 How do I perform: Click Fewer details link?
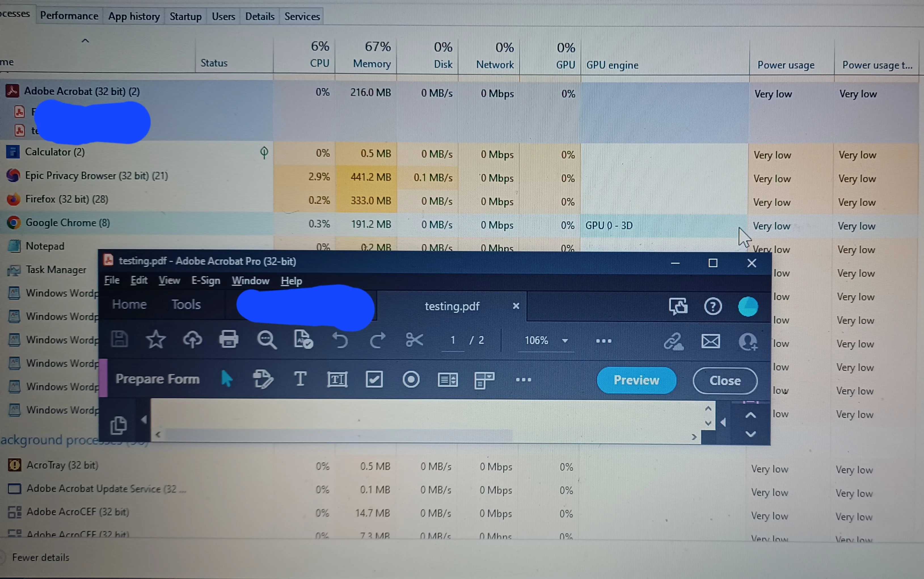pyautogui.click(x=41, y=557)
